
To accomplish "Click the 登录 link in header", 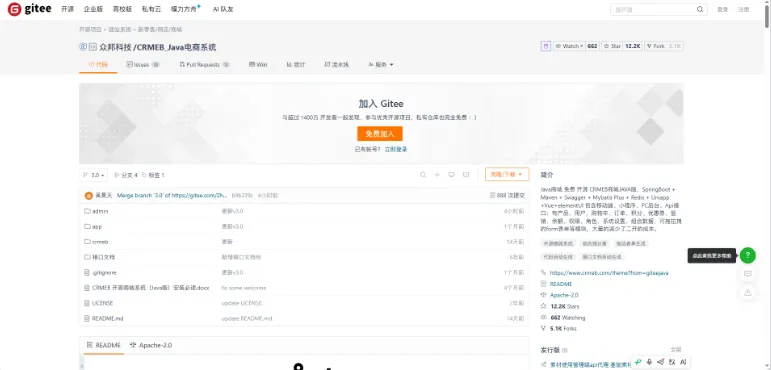I will point(722,9).
